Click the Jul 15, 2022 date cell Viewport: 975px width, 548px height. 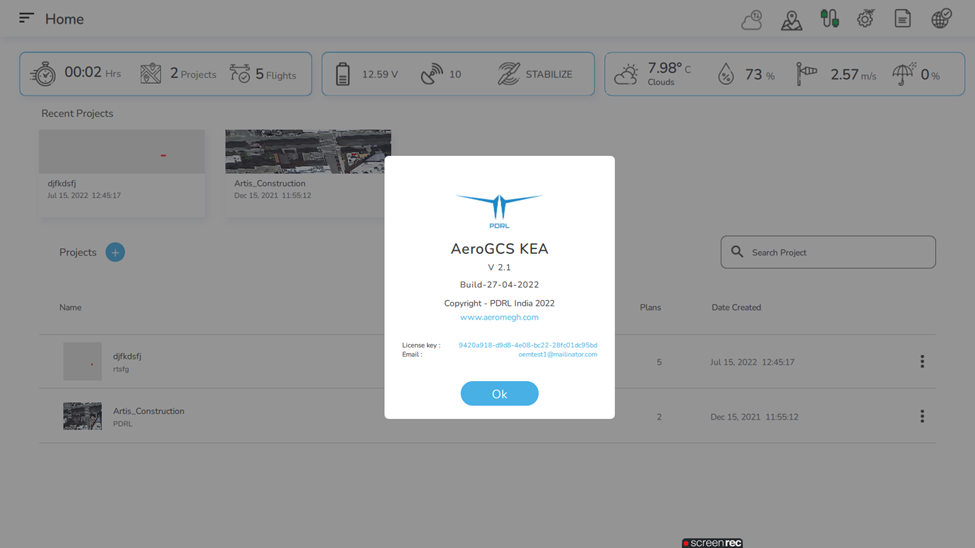tap(752, 362)
